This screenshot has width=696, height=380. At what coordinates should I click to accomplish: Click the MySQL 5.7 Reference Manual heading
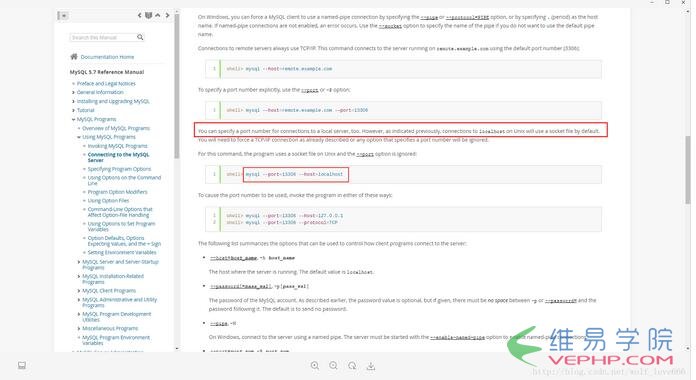click(x=107, y=72)
